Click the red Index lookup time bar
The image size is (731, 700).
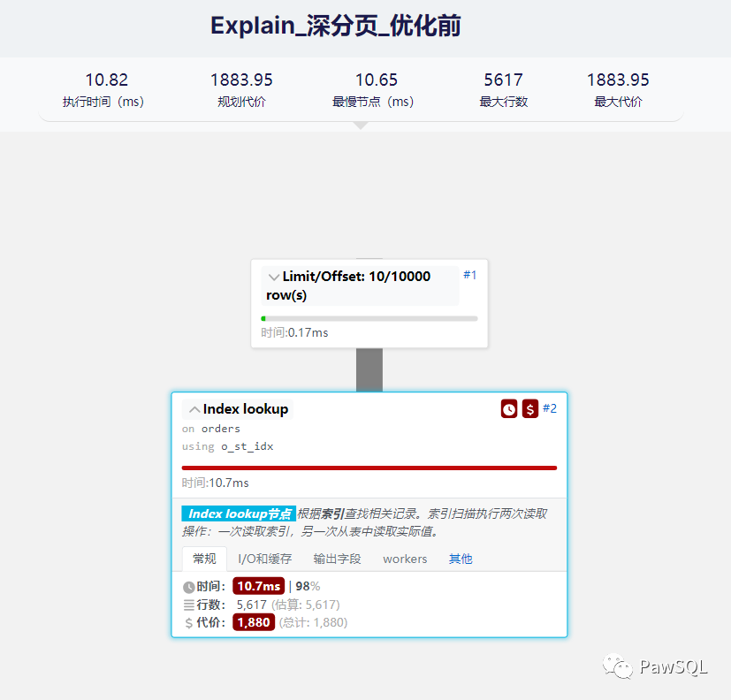point(369,468)
